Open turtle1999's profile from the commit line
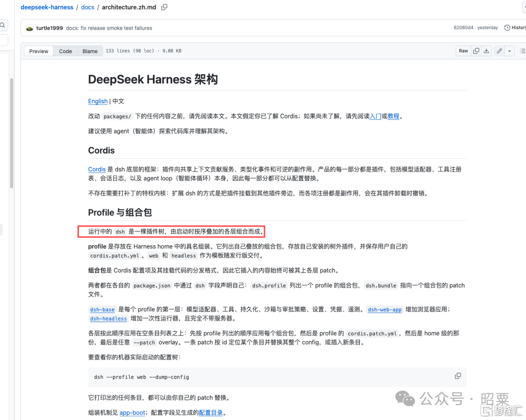The width and height of the screenshot is (526, 420). coord(49,28)
